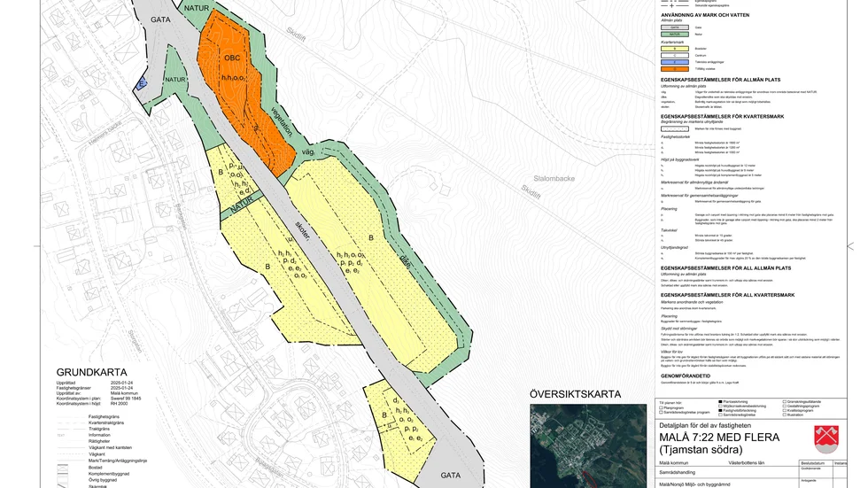This screenshot has width=868, height=488.
Task: Click 'Fastighetsgräns' in the Grundkarta legend
Action: (x=104, y=416)
